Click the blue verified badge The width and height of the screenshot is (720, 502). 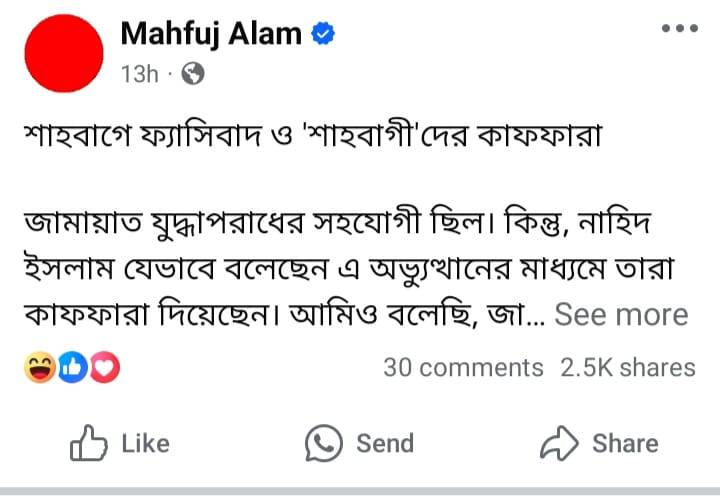[x=323, y=34]
